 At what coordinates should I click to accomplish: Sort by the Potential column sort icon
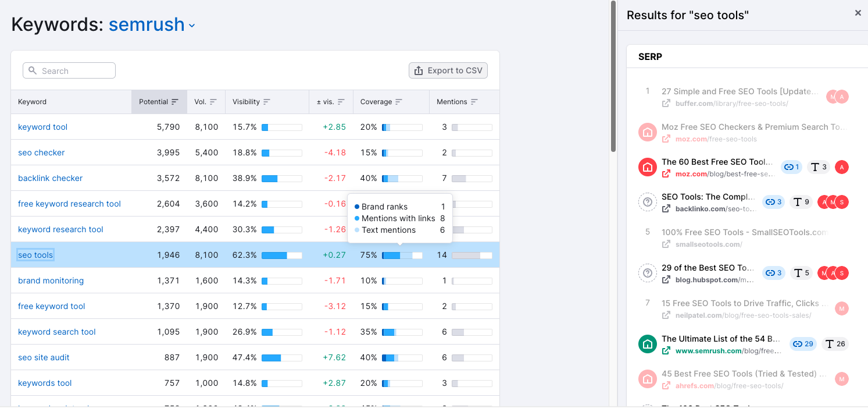pyautogui.click(x=175, y=102)
